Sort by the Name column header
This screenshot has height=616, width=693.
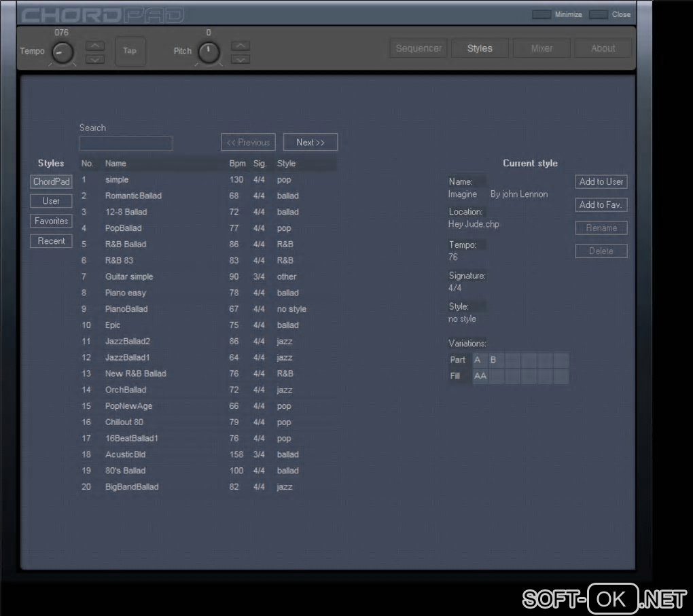click(x=115, y=164)
